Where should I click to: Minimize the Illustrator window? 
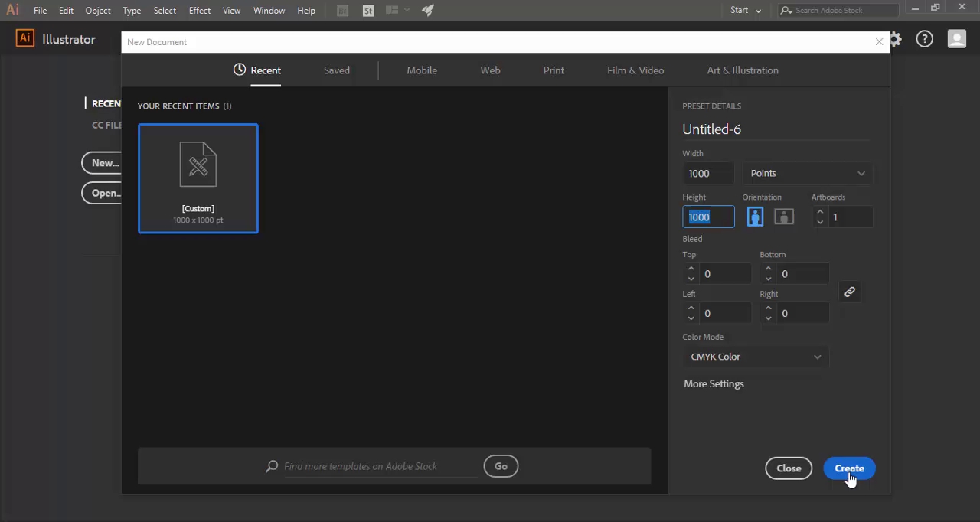tap(915, 8)
